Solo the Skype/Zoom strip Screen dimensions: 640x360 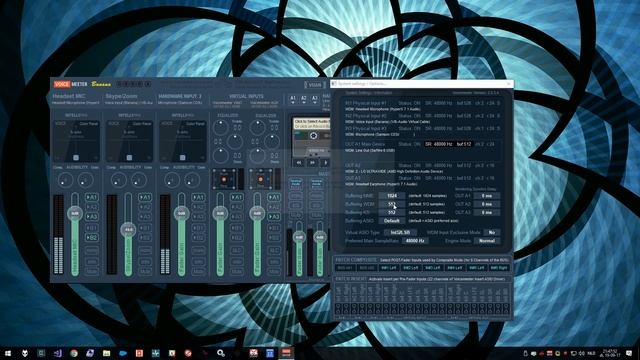pyautogui.click(x=145, y=261)
